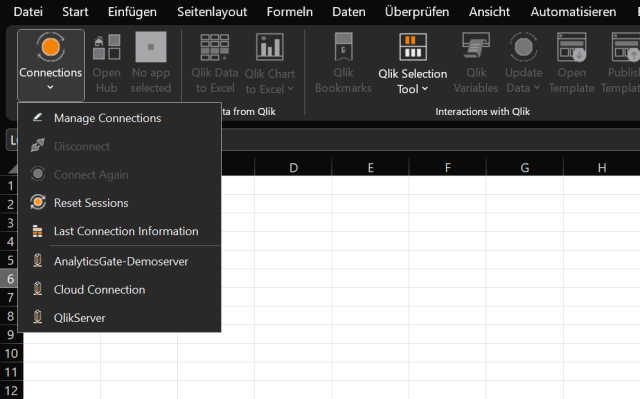Screen dimensions: 640x399
Task: Open Qlik Variables icon
Action: (476, 46)
